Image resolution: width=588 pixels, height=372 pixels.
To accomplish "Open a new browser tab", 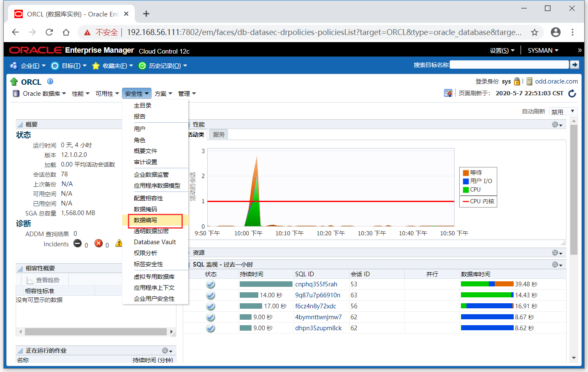I will point(146,14).
